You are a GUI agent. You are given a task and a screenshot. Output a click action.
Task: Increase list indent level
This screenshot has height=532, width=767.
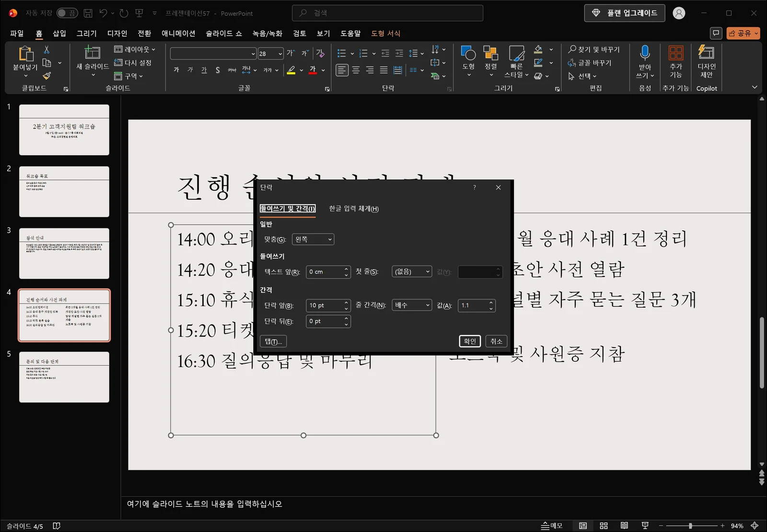(x=399, y=53)
